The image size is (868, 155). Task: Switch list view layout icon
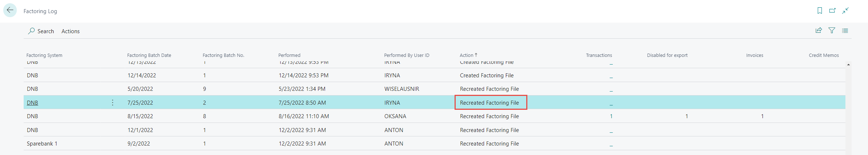(x=845, y=31)
